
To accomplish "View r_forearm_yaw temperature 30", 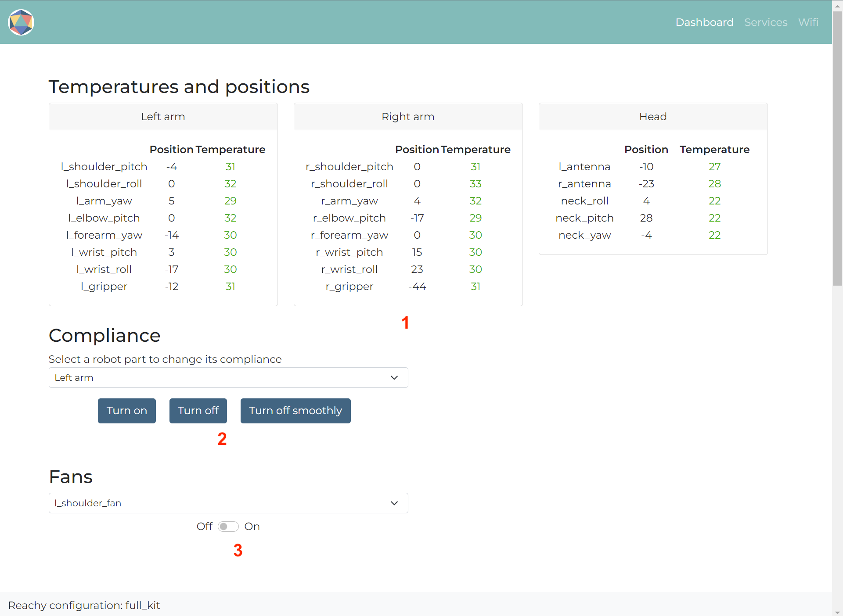I will pos(475,235).
